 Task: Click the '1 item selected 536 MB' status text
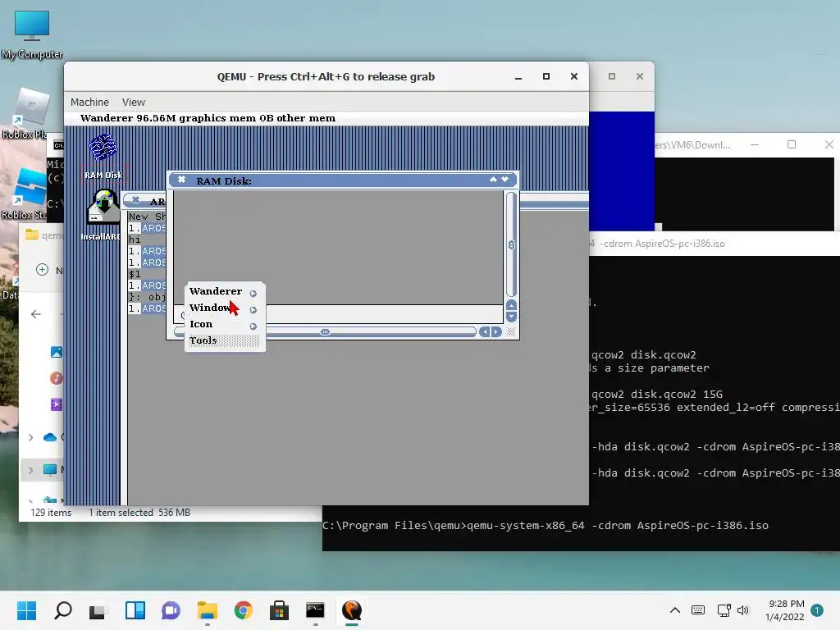click(x=139, y=513)
